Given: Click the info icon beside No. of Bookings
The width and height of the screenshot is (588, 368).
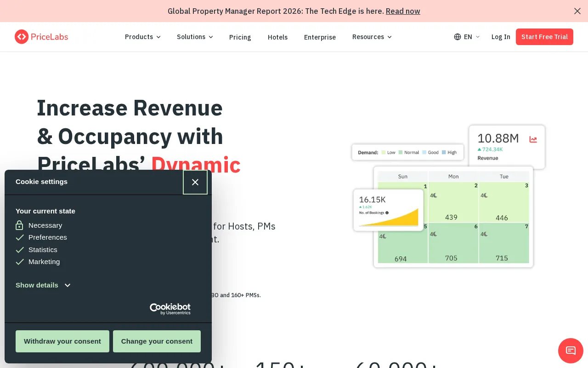Looking at the screenshot, I should coord(387,213).
